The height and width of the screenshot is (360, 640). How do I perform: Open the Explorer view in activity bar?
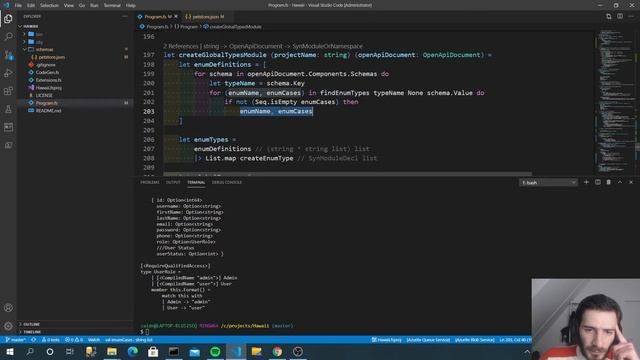tap(8, 19)
